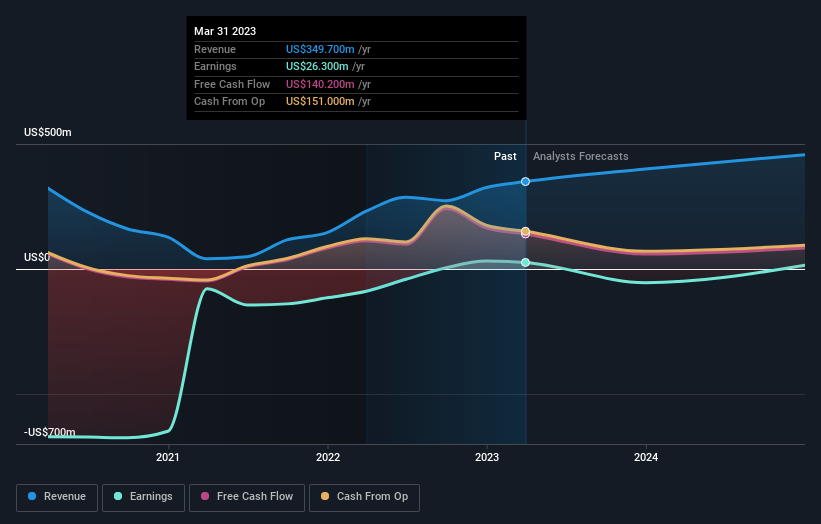
Task: Select the 2022 x-axis label
Action: point(328,457)
